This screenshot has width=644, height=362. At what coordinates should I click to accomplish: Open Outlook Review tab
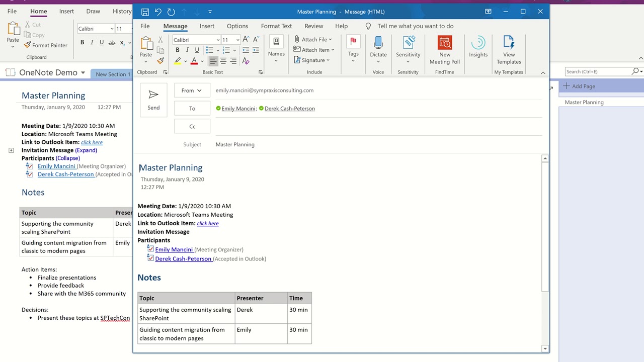click(314, 26)
